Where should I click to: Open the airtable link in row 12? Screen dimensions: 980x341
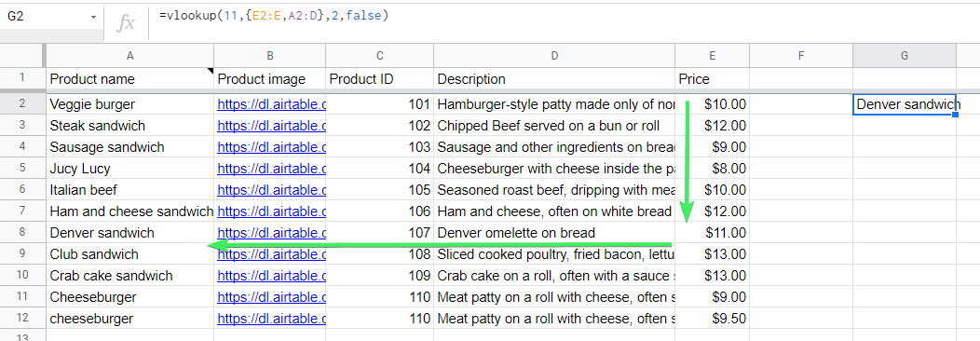point(271,319)
